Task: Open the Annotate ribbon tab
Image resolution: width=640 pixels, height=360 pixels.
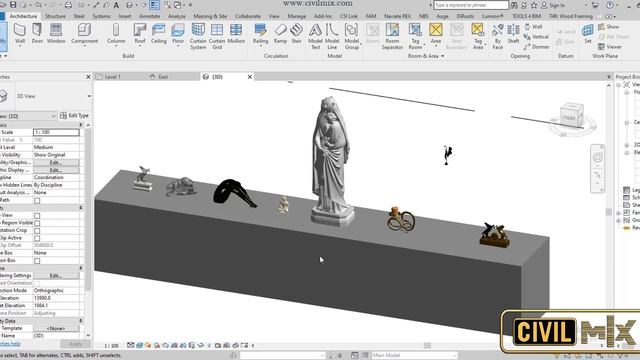Action: click(150, 16)
